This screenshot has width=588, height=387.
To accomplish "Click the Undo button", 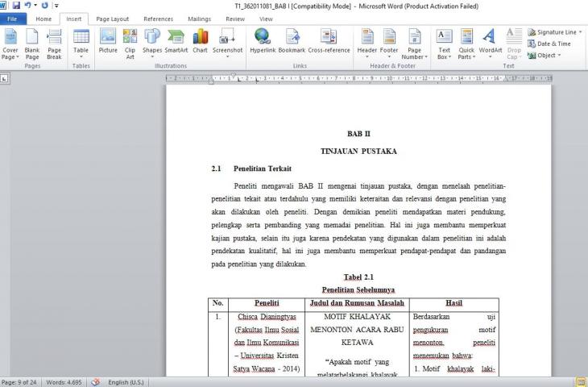I will click(27, 6).
